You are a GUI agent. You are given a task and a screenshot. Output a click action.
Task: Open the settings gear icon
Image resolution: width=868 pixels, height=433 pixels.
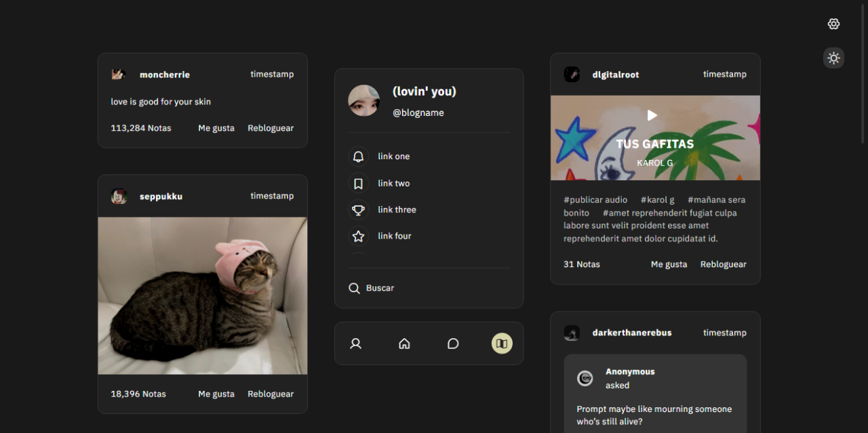(x=833, y=24)
